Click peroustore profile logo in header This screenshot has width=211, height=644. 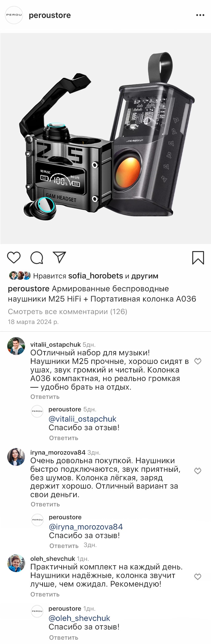[x=14, y=15]
